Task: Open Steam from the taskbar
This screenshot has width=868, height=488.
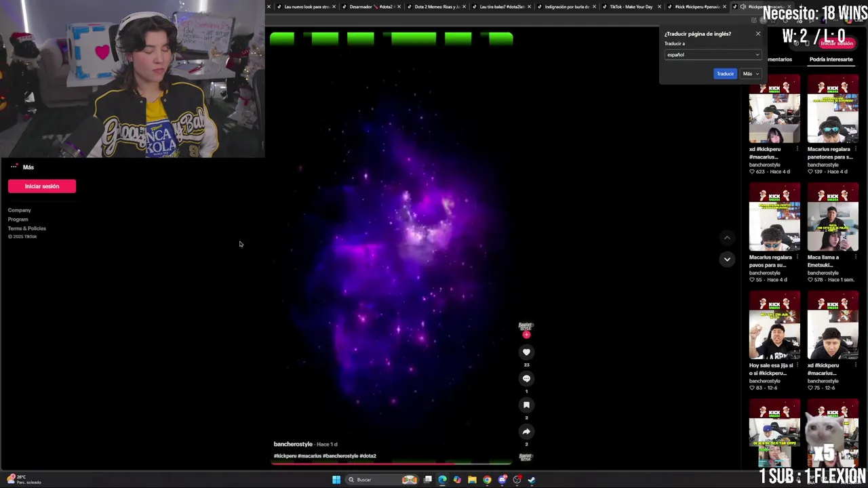Action: [x=532, y=480]
